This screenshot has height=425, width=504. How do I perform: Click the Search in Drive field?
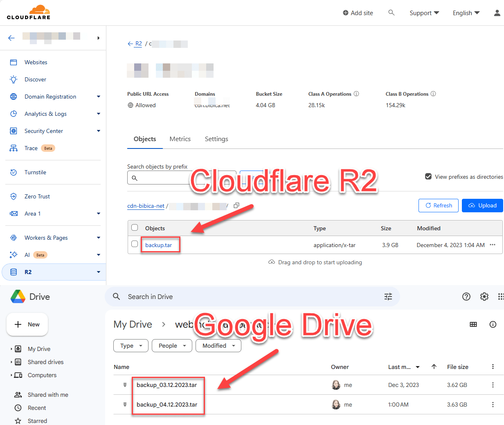point(252,297)
